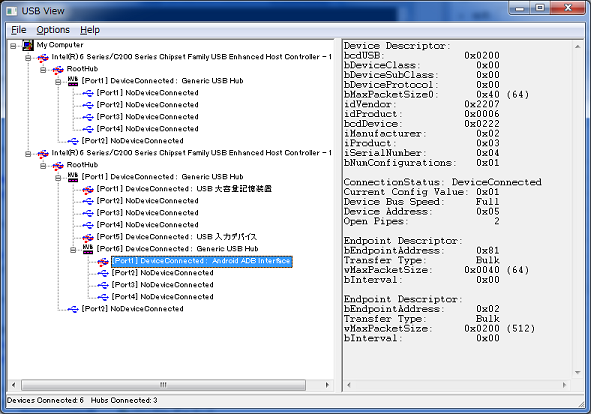This screenshot has width=591, height=414.
Task: Click the upper [Port1] Generic USB Hub icon
Action: point(73,81)
